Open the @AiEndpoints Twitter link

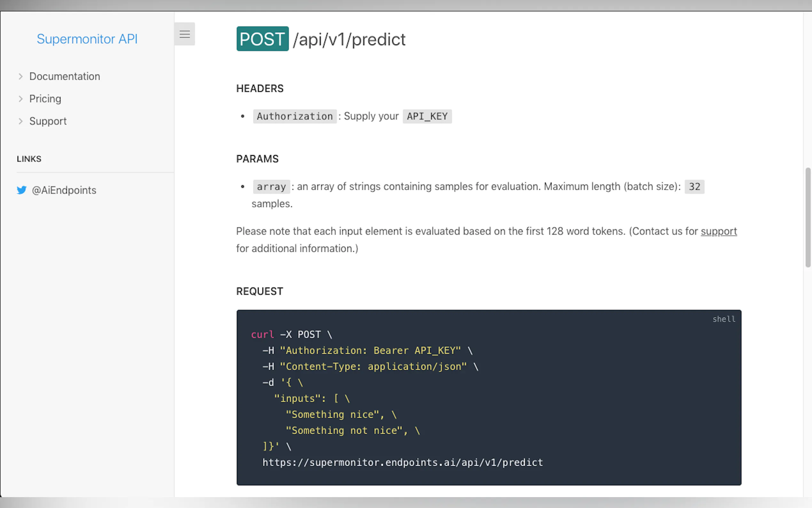pos(64,190)
